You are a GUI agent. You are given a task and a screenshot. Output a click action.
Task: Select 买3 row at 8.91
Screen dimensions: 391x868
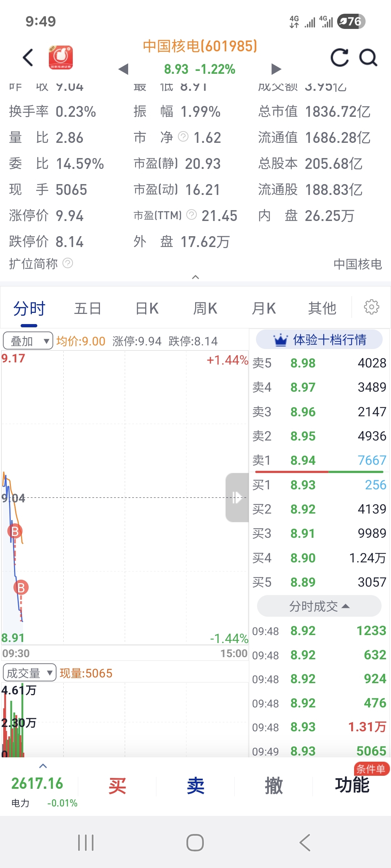(319, 533)
